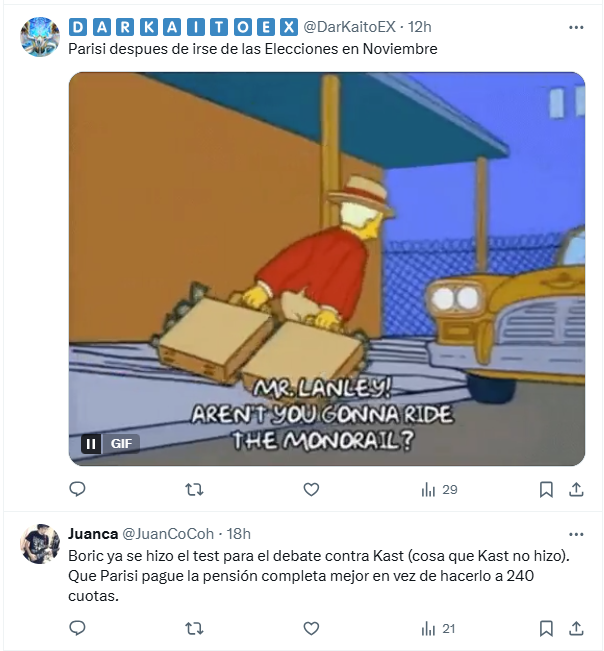
Task: Open the Simpsons monorail GIF image
Action: 327,269
